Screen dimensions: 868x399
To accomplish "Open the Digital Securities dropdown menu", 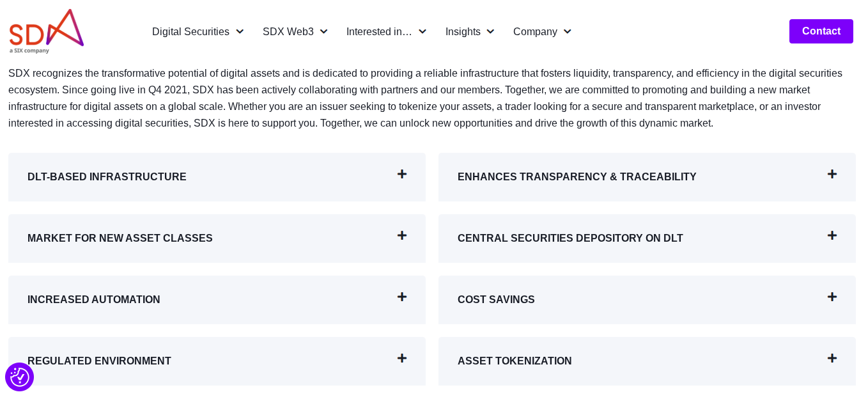I will pyautogui.click(x=198, y=31).
